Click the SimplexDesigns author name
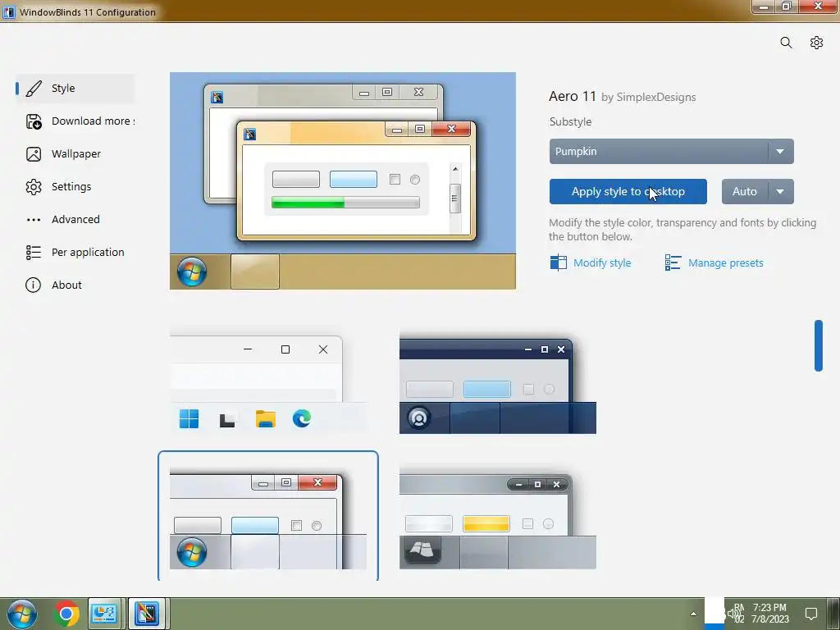The height and width of the screenshot is (630, 840). (656, 98)
